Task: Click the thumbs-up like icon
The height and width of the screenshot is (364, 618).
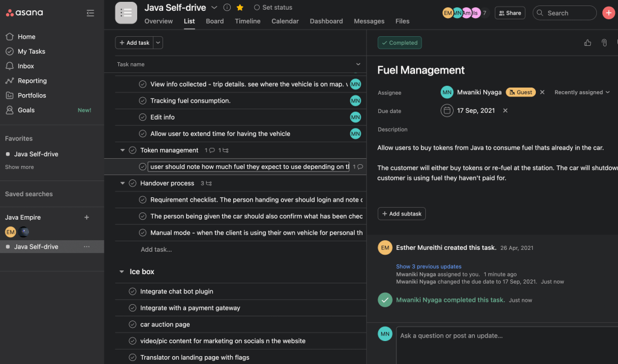Action: tap(587, 43)
